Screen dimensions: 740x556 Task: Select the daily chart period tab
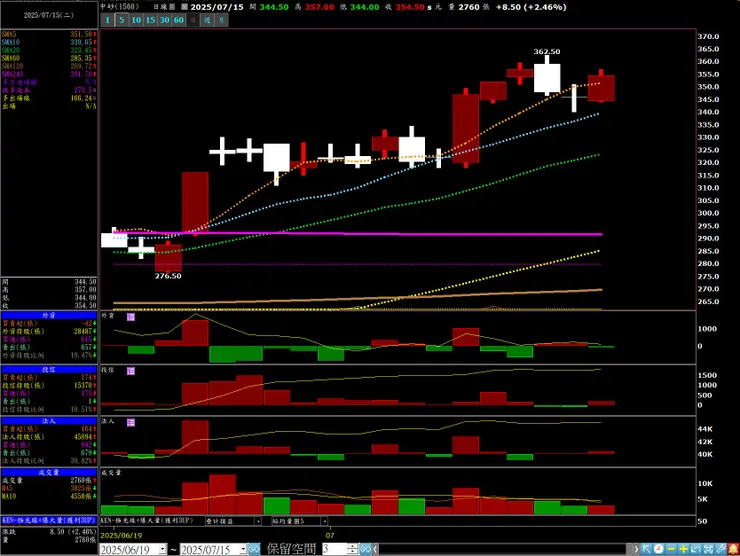click(193, 20)
